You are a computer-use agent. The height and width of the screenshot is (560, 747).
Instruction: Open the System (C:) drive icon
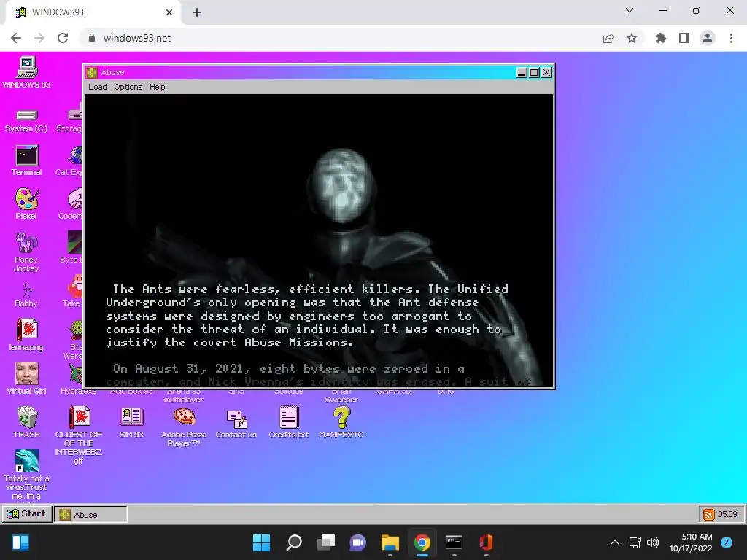pyautogui.click(x=26, y=120)
